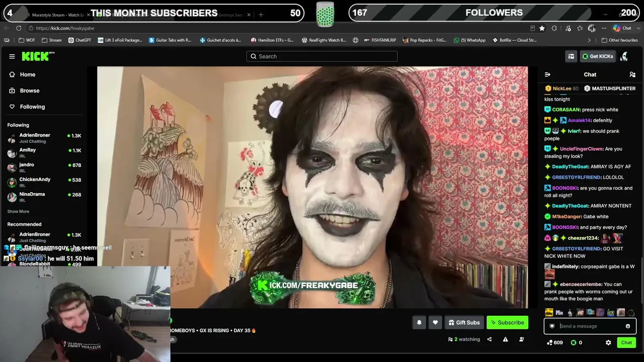Click the Get KICKs button

pos(598,56)
